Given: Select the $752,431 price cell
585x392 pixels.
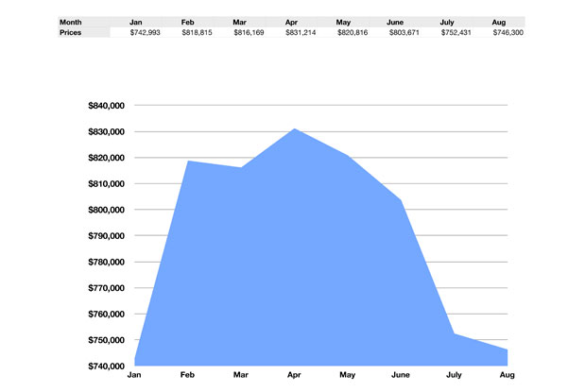Looking at the screenshot, I should pyautogui.click(x=457, y=32).
